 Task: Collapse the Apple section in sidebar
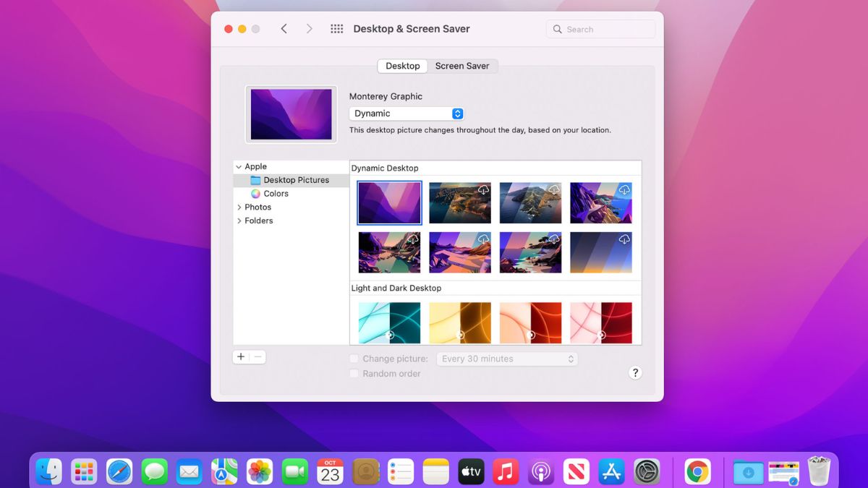pos(239,166)
